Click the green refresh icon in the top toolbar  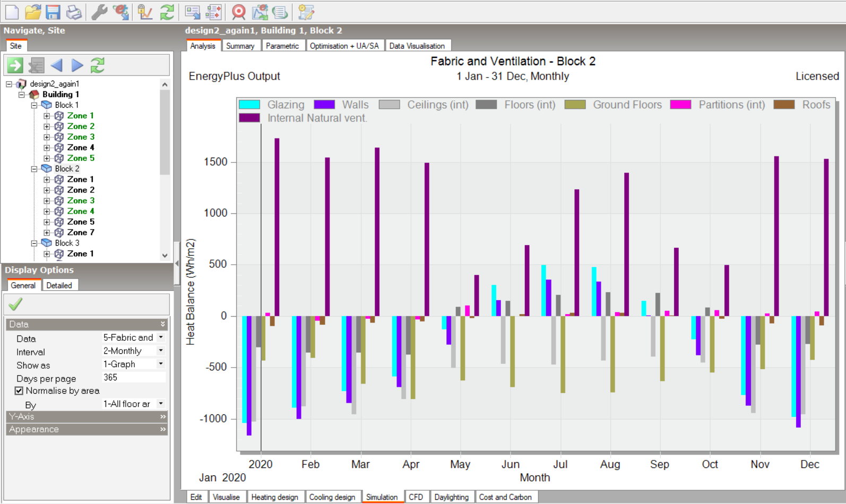pyautogui.click(x=167, y=12)
